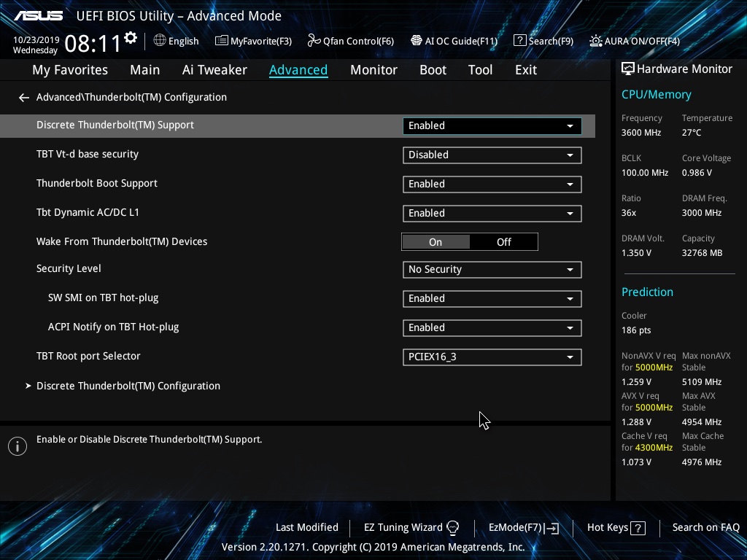Screen dimensions: 747x560
Task: Click Last Modified button
Action: [x=307, y=528]
